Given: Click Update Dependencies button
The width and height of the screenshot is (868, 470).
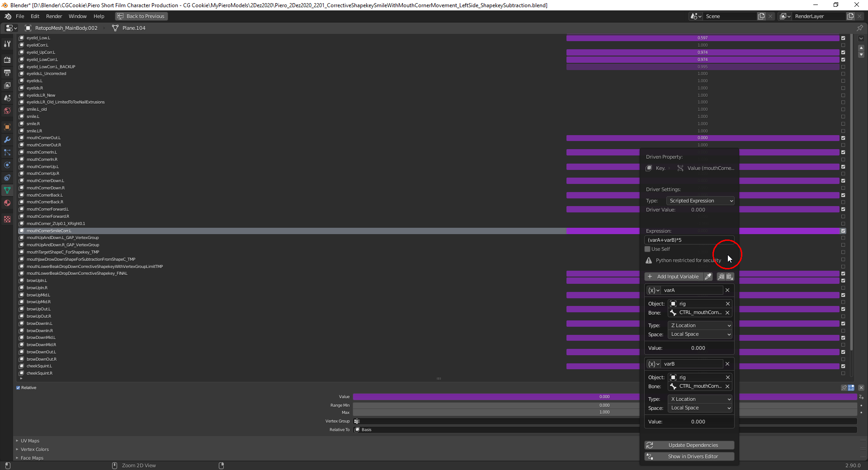Looking at the screenshot, I should pyautogui.click(x=689, y=446).
